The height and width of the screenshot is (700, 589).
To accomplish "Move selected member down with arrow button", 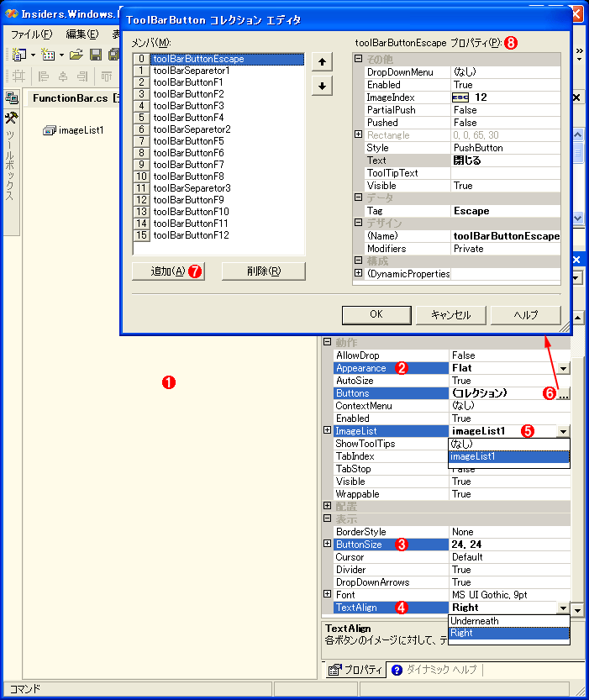I will 322,87.
